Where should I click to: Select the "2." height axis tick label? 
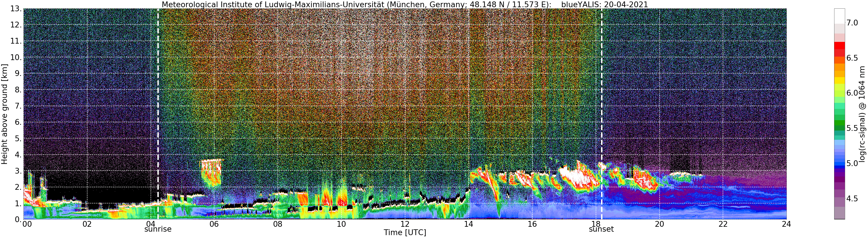click(18, 187)
